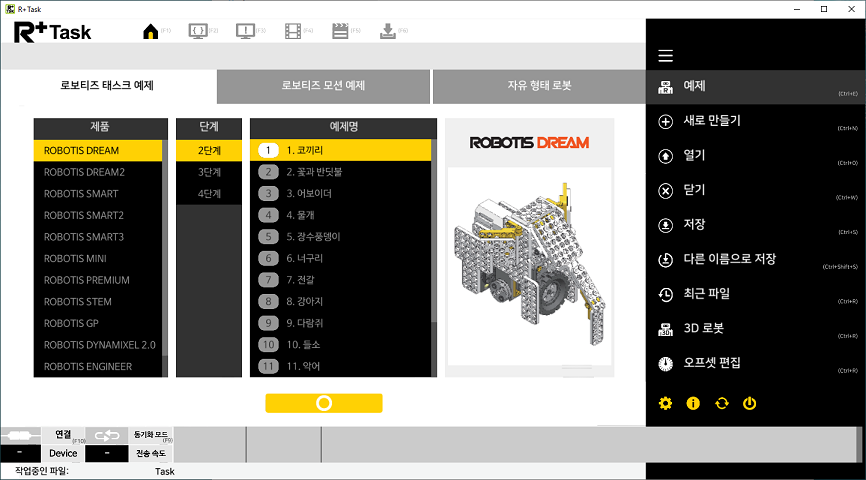Open settings with the gear icon
Image resolution: width=866 pixels, height=480 pixels.
[x=666, y=403]
